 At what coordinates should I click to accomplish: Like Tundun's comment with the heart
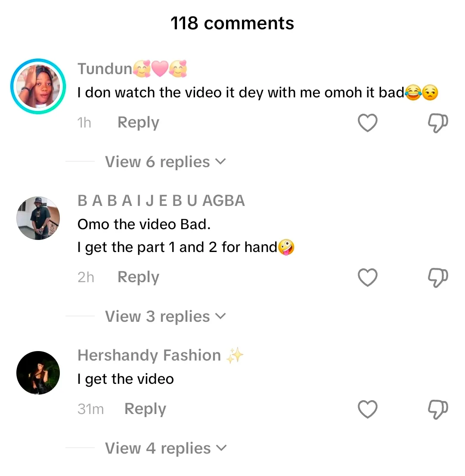pos(368,123)
